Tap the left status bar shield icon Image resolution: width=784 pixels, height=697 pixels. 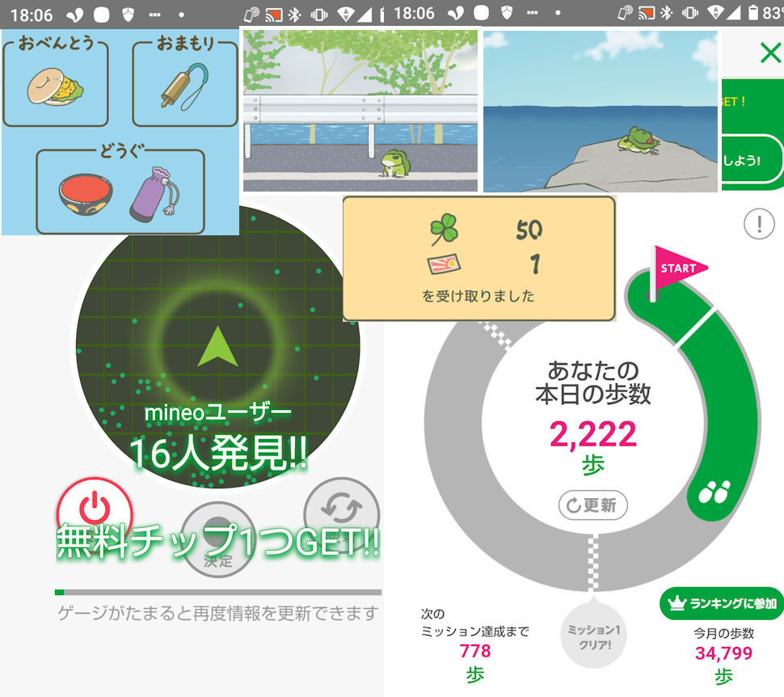pos(128,15)
